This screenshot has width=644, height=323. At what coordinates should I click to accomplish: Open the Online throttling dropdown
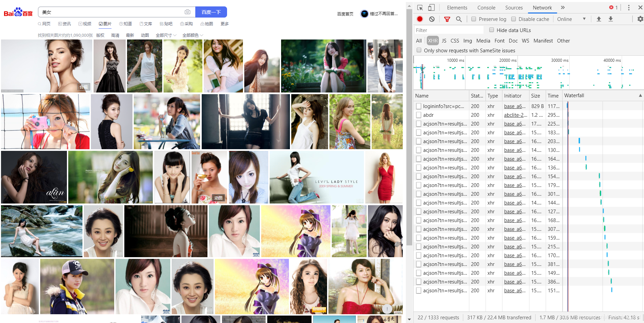(x=571, y=19)
